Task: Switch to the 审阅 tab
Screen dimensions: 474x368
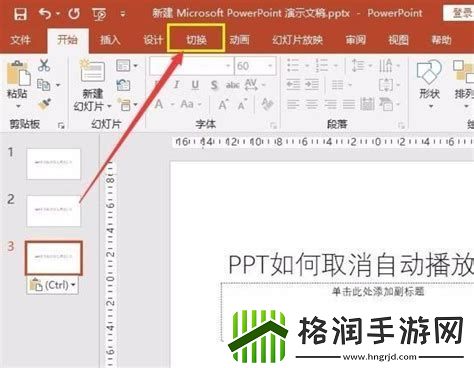Action: [x=356, y=40]
